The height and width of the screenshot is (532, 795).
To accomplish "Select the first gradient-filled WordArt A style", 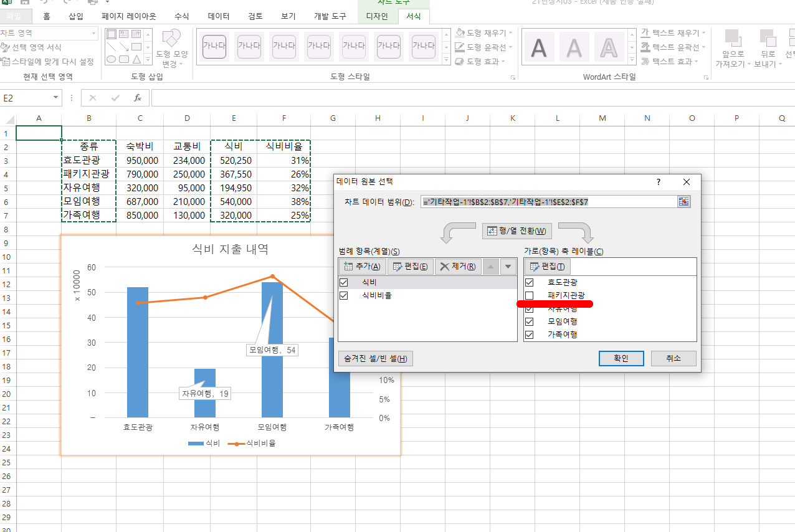I will 574,47.
